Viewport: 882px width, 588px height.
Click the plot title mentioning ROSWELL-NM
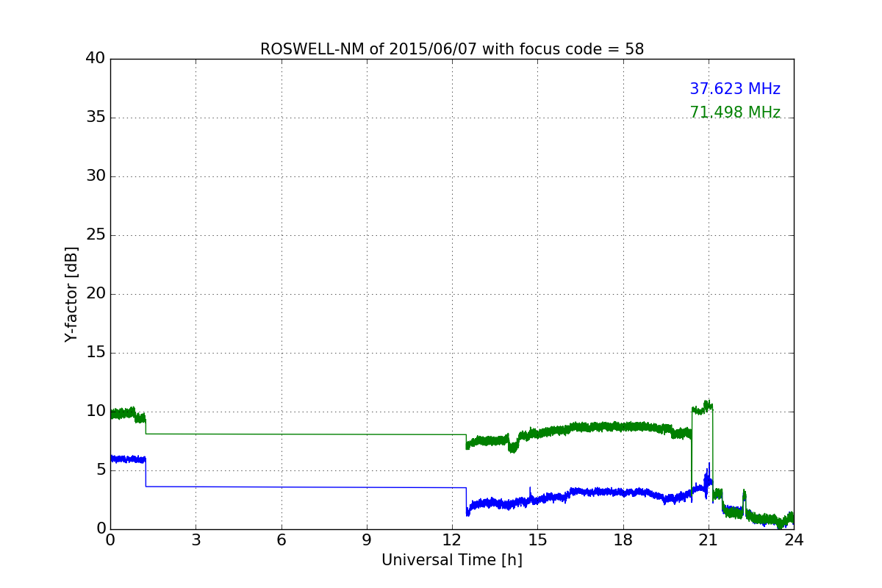(452, 49)
